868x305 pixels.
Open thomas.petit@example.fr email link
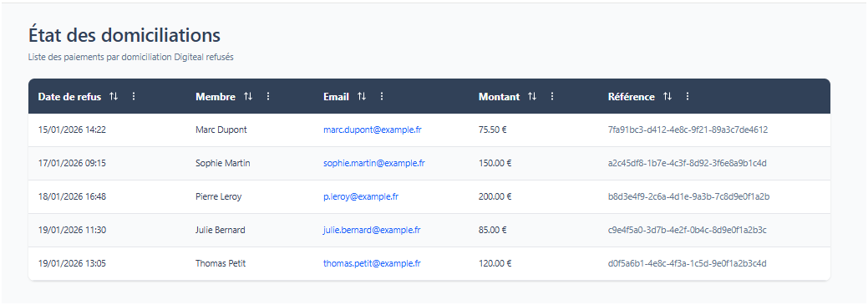coord(372,263)
